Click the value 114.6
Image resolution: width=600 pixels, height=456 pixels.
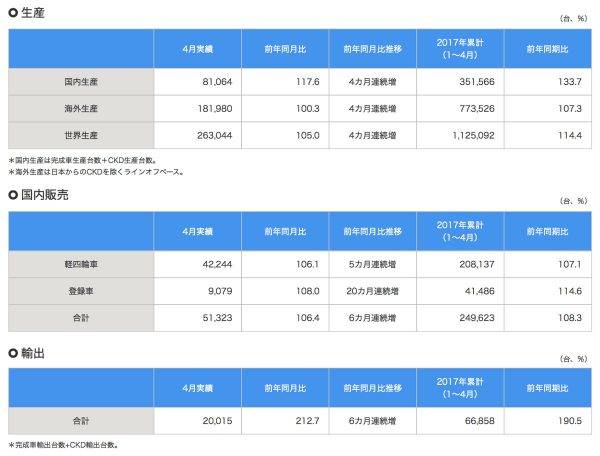pyautogui.click(x=570, y=291)
